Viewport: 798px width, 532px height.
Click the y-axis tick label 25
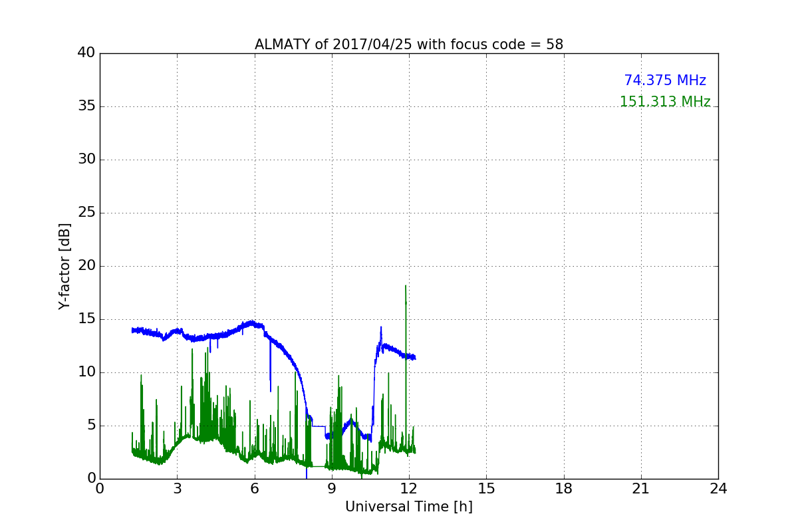click(x=86, y=213)
